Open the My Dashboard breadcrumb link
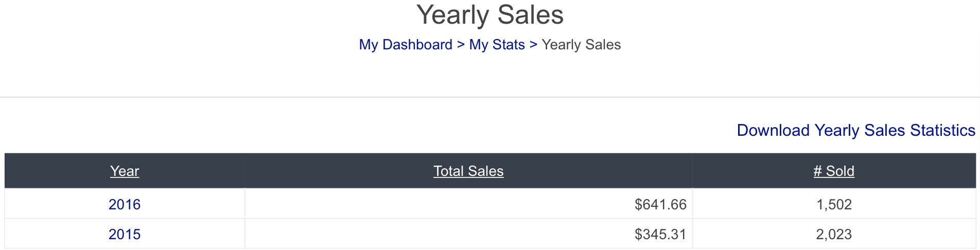 point(406,45)
